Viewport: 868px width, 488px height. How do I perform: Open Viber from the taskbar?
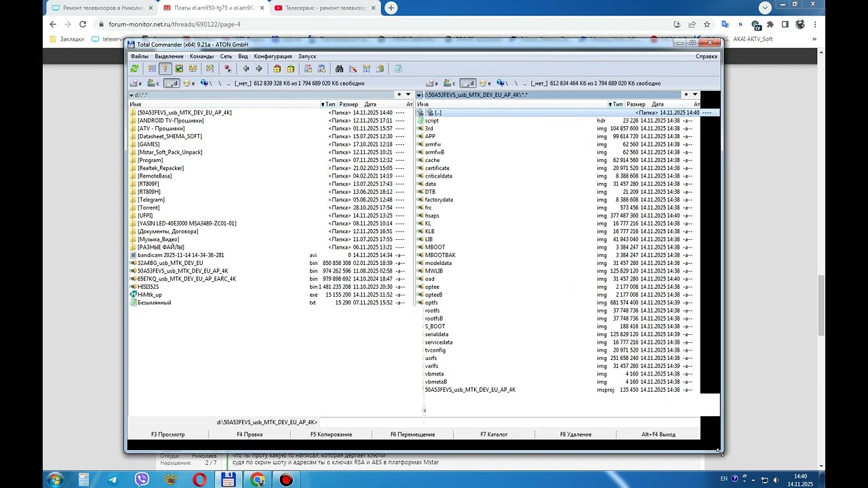(142, 480)
